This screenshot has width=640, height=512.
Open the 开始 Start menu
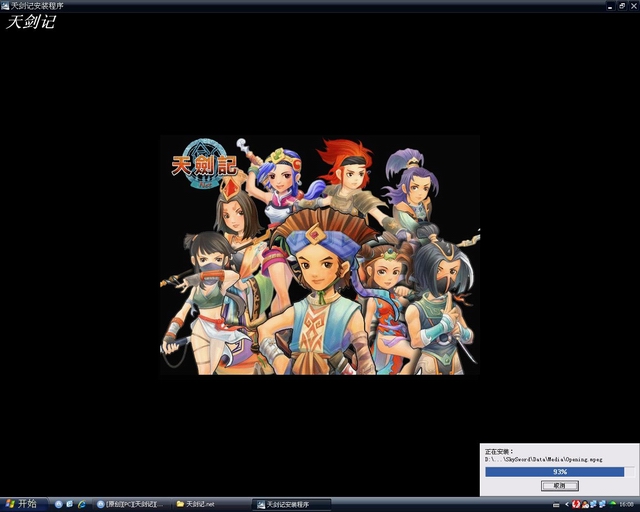click(x=23, y=504)
